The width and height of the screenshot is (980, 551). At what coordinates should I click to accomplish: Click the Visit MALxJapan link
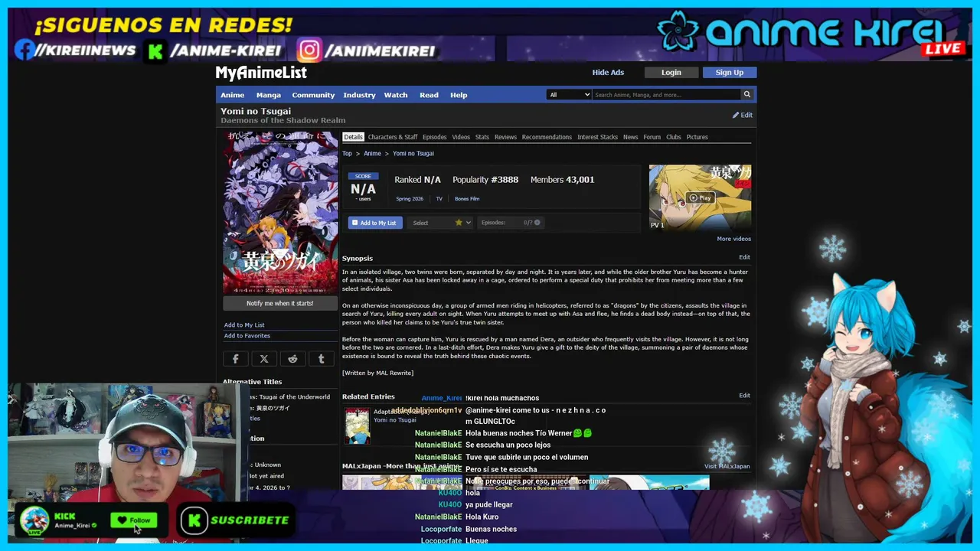pos(727,466)
